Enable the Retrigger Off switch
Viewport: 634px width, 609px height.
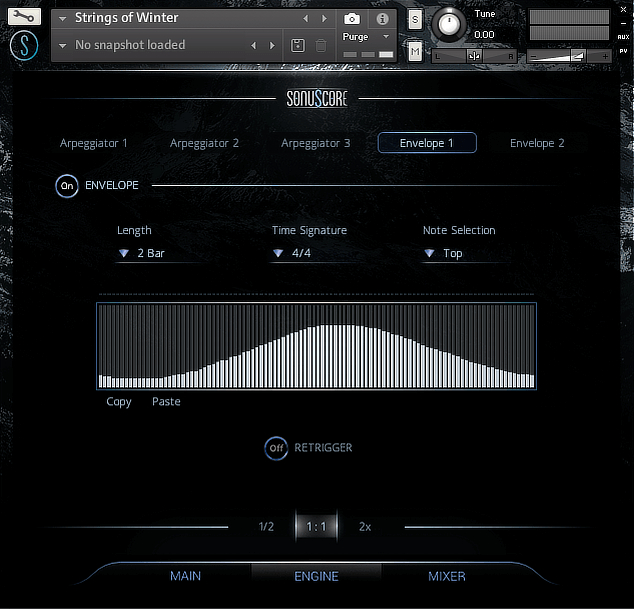276,448
